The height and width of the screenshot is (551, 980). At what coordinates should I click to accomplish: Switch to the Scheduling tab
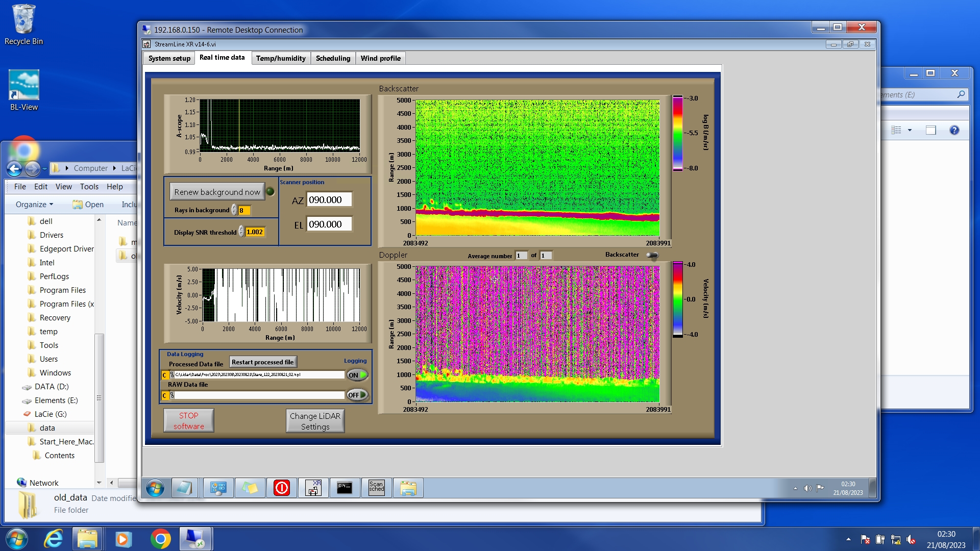pyautogui.click(x=333, y=58)
